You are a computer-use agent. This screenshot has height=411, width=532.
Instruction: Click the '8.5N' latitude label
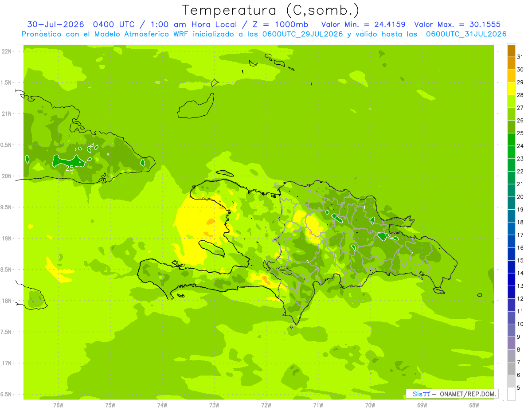pyautogui.click(x=7, y=270)
